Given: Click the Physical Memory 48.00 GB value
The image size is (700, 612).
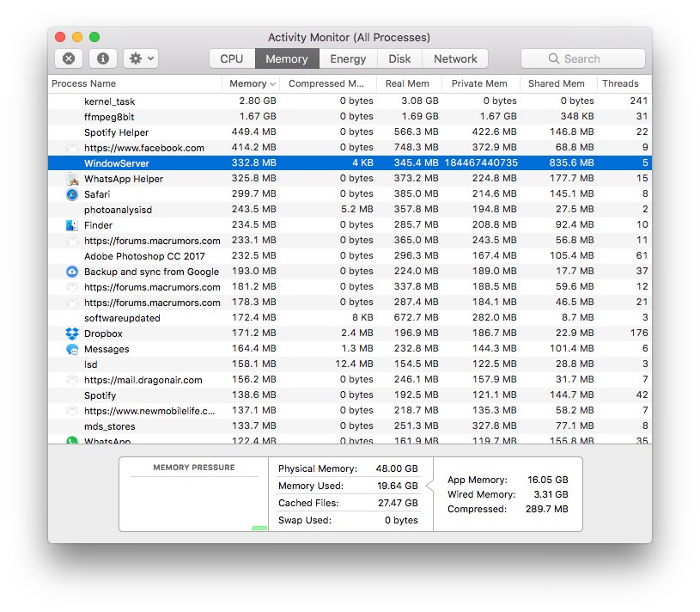Looking at the screenshot, I should pyautogui.click(x=397, y=468).
